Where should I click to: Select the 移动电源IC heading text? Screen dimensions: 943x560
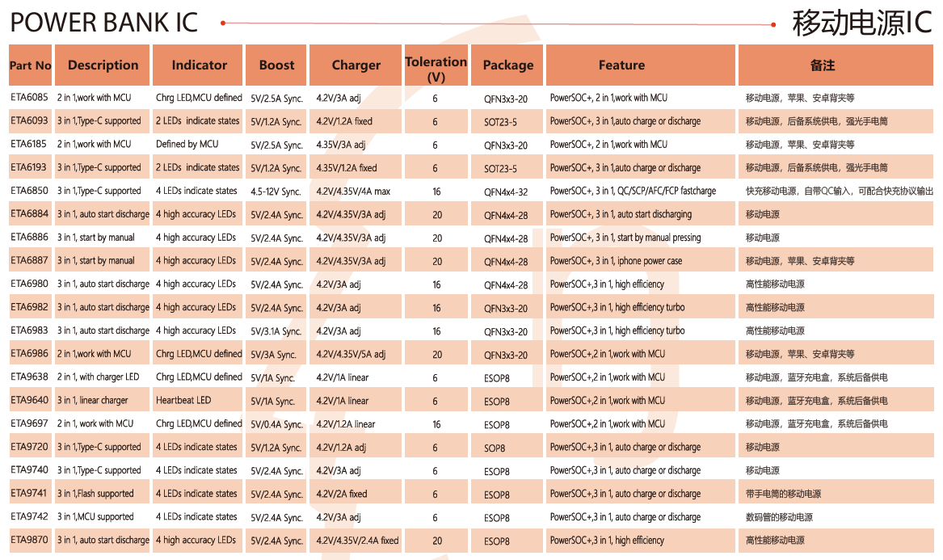click(x=861, y=23)
